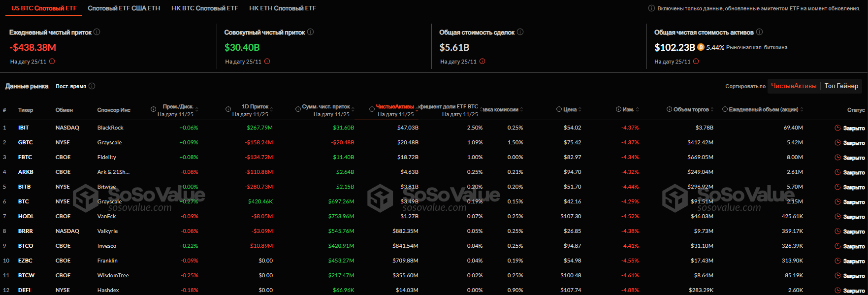Toggle sorting to ЧистыеАктивы
The image size is (868, 295).
point(794,86)
